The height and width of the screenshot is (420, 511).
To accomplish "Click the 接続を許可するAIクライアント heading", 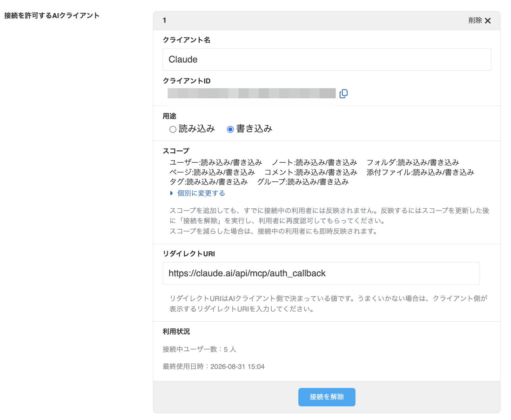I will coord(52,16).
